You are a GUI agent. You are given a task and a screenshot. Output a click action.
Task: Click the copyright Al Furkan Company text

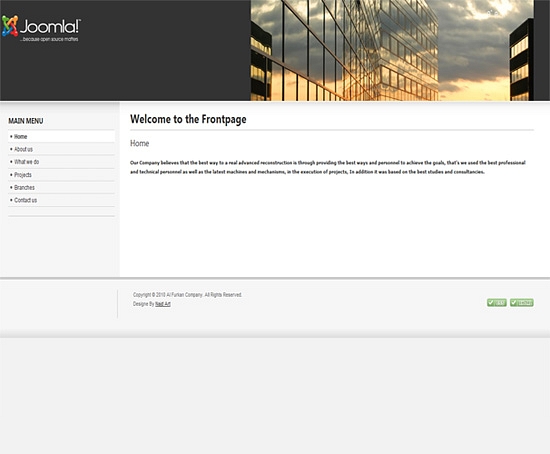[187, 295]
